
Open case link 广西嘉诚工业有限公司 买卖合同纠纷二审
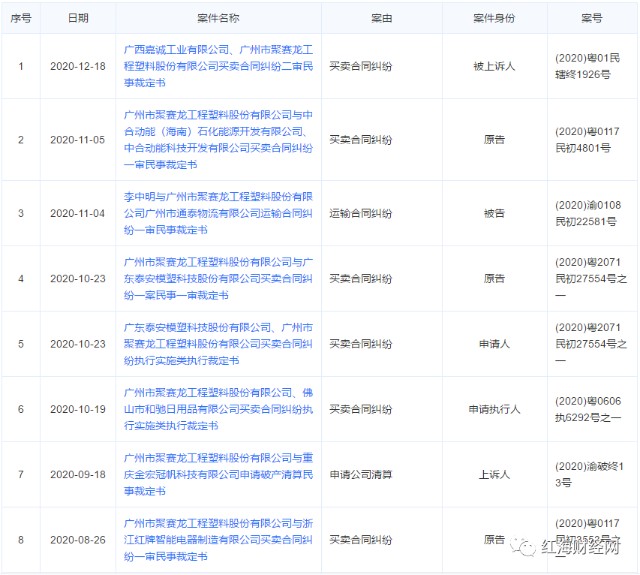pyautogui.click(x=218, y=66)
